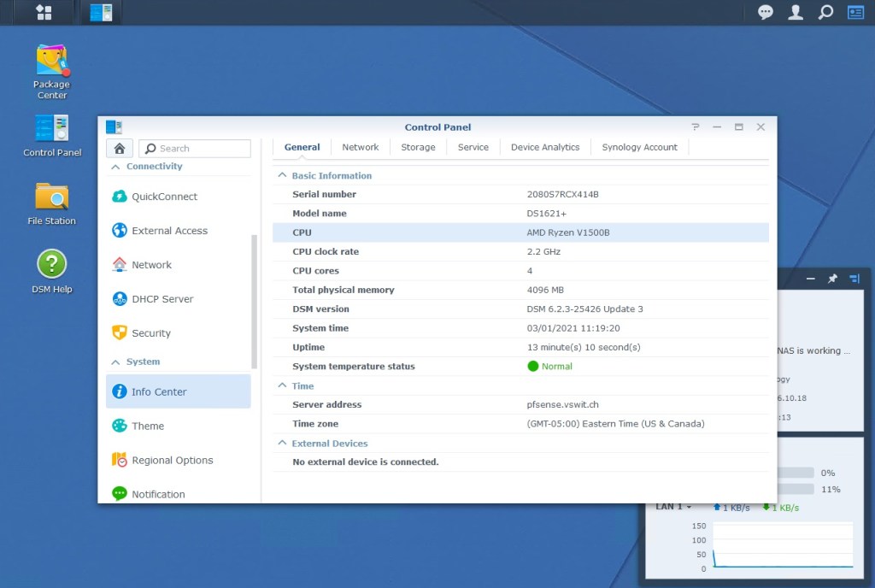This screenshot has height=588, width=875.
Task: Collapse the External Devices section
Action: point(282,444)
